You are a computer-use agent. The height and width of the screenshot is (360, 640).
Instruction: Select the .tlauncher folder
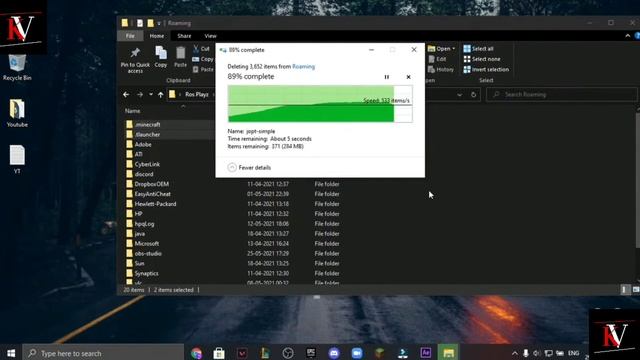click(x=148, y=134)
